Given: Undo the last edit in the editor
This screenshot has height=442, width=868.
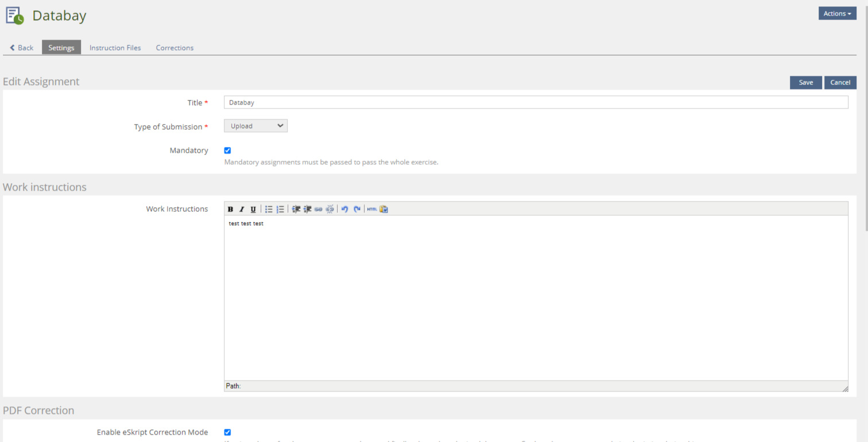Looking at the screenshot, I should [344, 210].
